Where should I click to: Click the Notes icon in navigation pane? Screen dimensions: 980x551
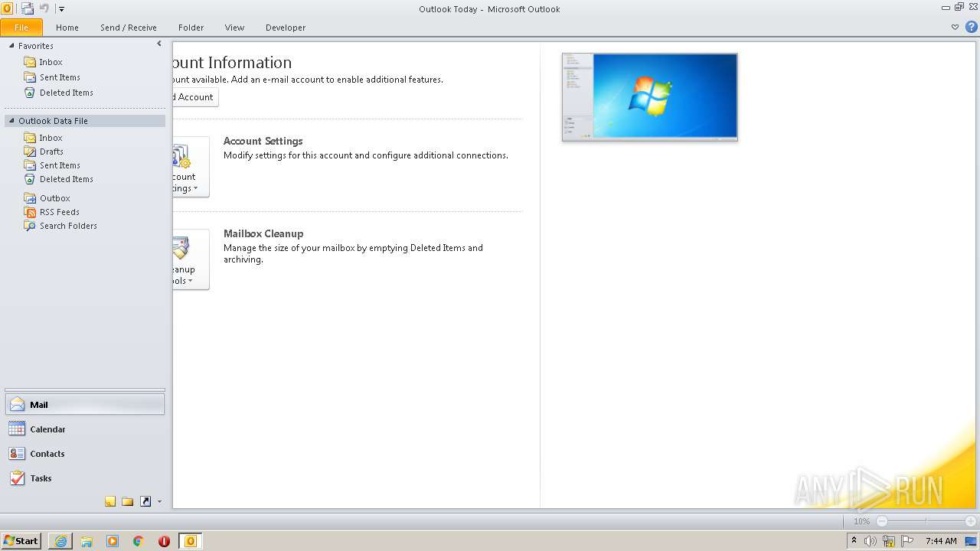point(110,501)
